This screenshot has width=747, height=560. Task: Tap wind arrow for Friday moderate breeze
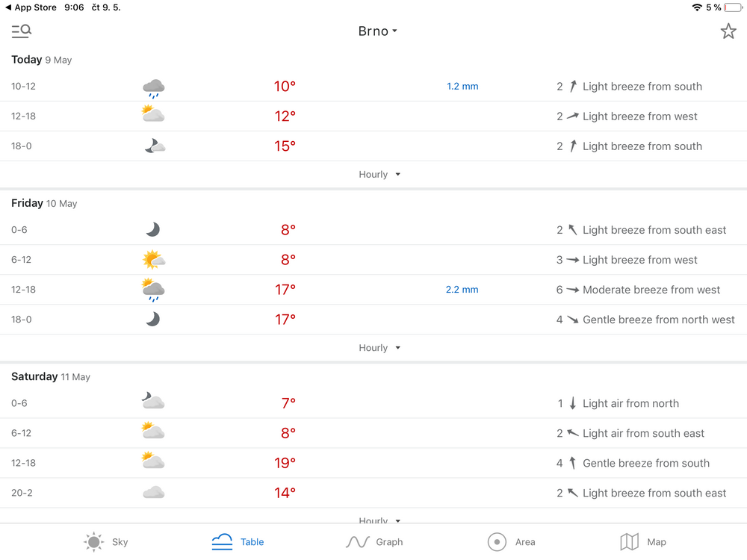point(573,290)
